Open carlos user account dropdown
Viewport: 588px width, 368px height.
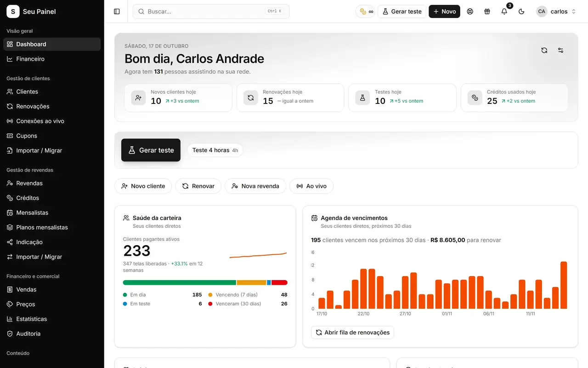pos(556,11)
